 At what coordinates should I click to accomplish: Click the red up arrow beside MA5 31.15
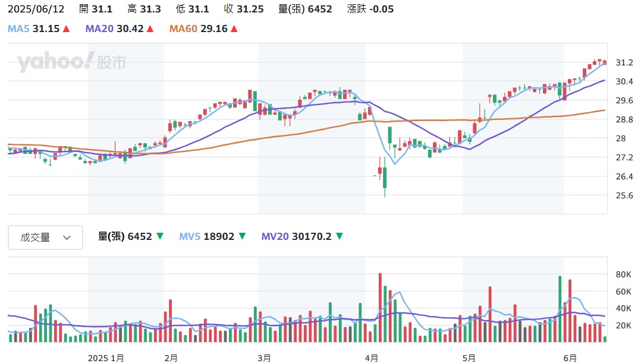click(67, 29)
